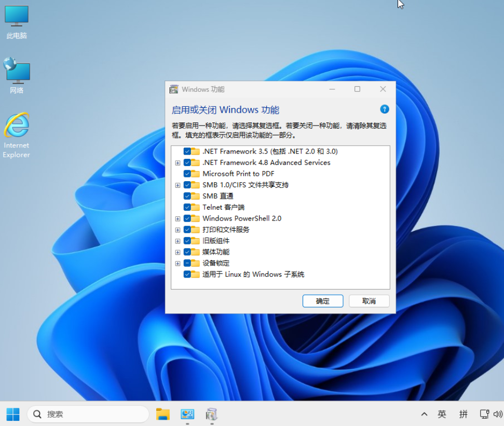The image size is (504, 426).
Task: Select the 设备锁定 label
Action: 216,263
